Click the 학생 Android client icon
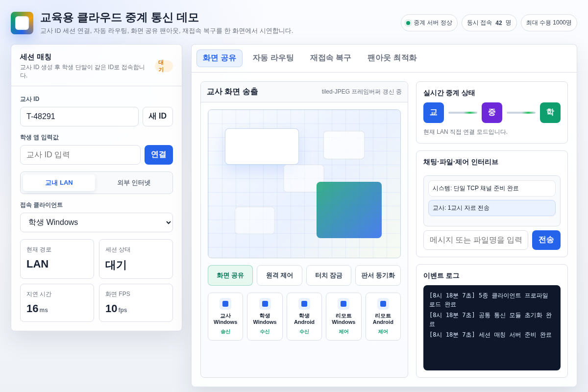588x392 pixels. point(304,304)
